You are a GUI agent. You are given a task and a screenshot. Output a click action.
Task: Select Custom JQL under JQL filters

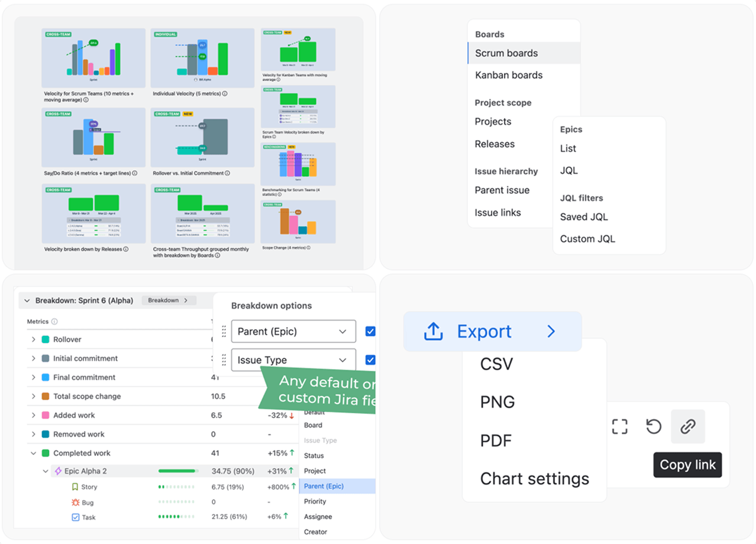pyautogui.click(x=587, y=239)
